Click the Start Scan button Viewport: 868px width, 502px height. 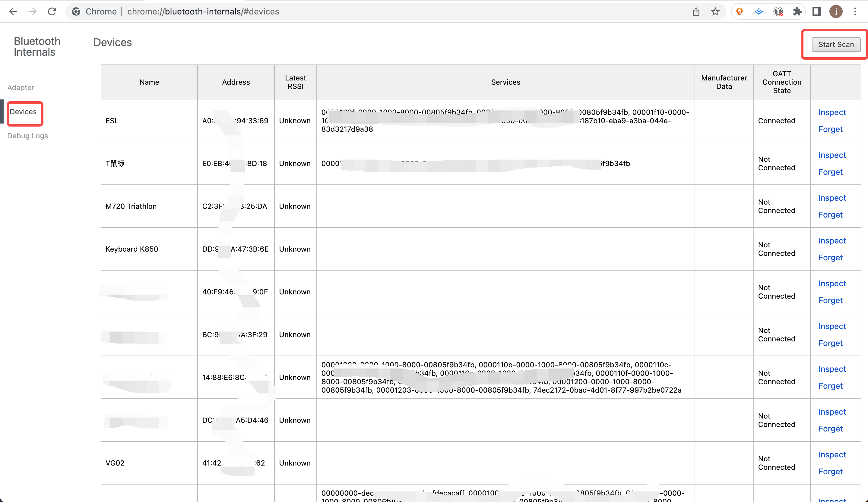click(x=836, y=44)
